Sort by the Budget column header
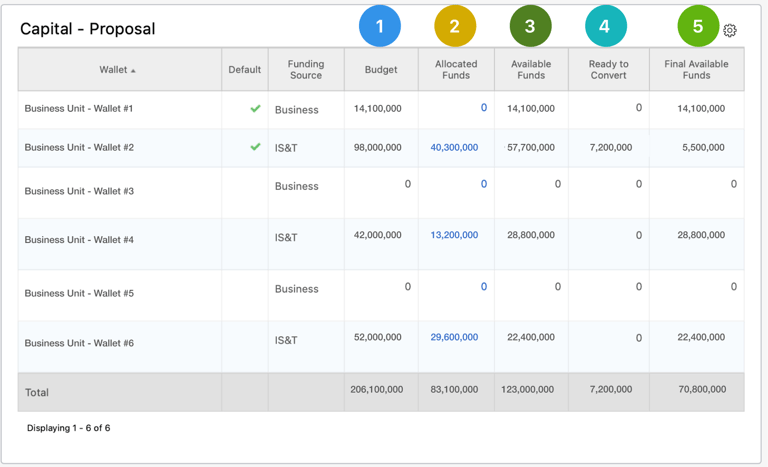Screen dimensions: 768x467 coord(381,70)
